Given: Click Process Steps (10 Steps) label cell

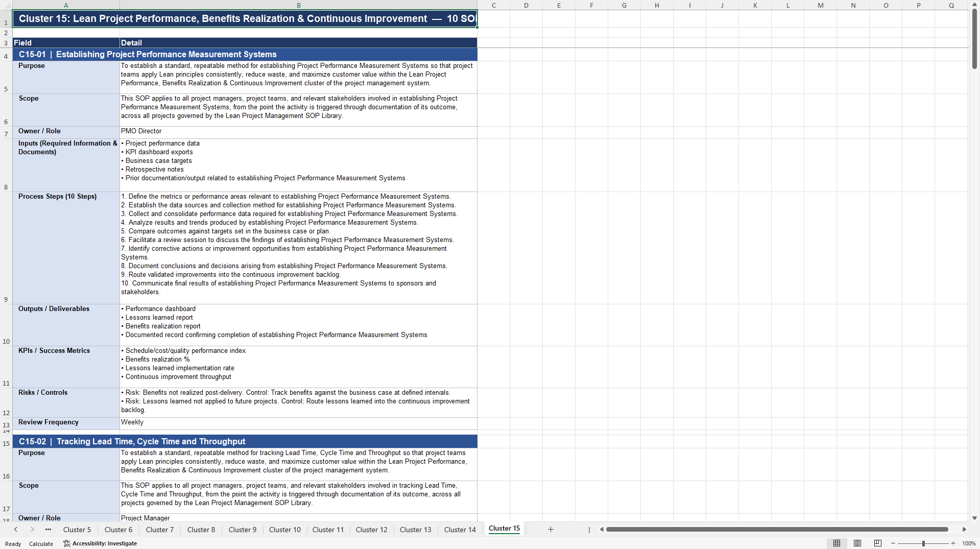Looking at the screenshot, I should (66, 248).
